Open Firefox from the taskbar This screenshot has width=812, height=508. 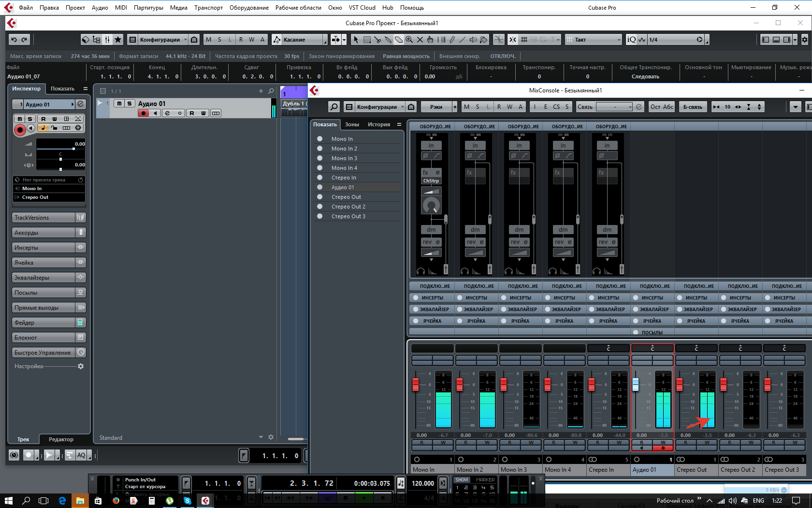pyautogui.click(x=116, y=501)
